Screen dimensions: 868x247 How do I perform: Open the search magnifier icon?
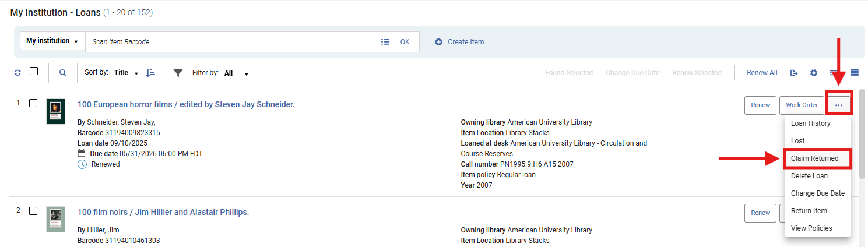[63, 73]
